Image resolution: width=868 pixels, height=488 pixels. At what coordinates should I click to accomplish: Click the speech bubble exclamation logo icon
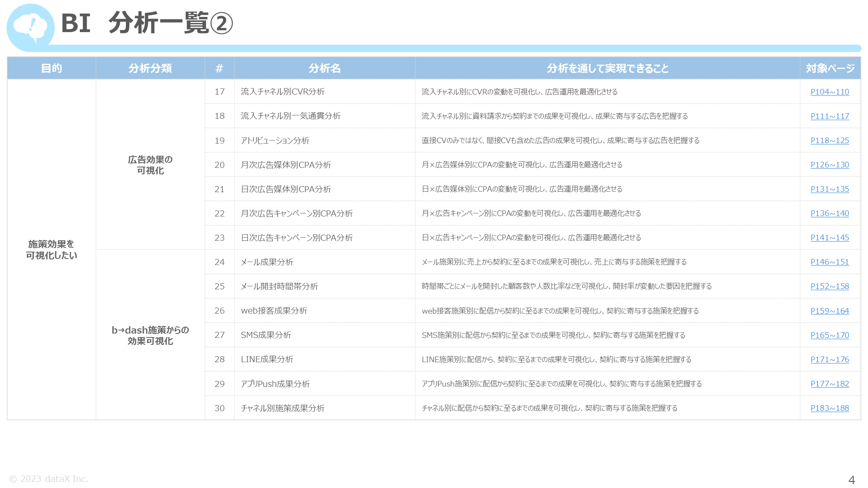click(30, 27)
